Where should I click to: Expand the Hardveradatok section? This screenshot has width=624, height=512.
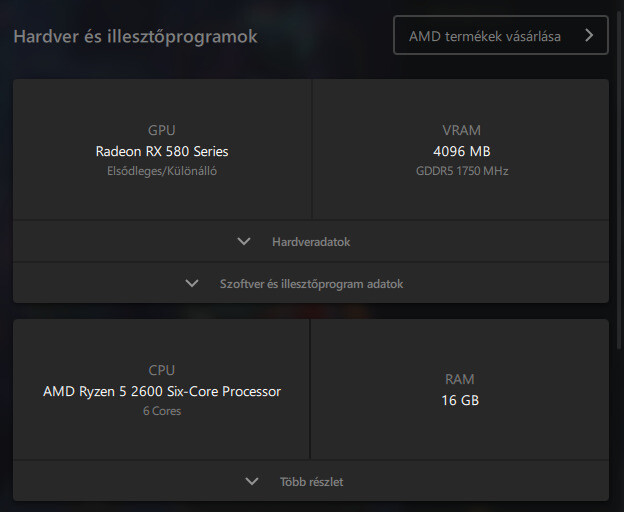tap(310, 242)
